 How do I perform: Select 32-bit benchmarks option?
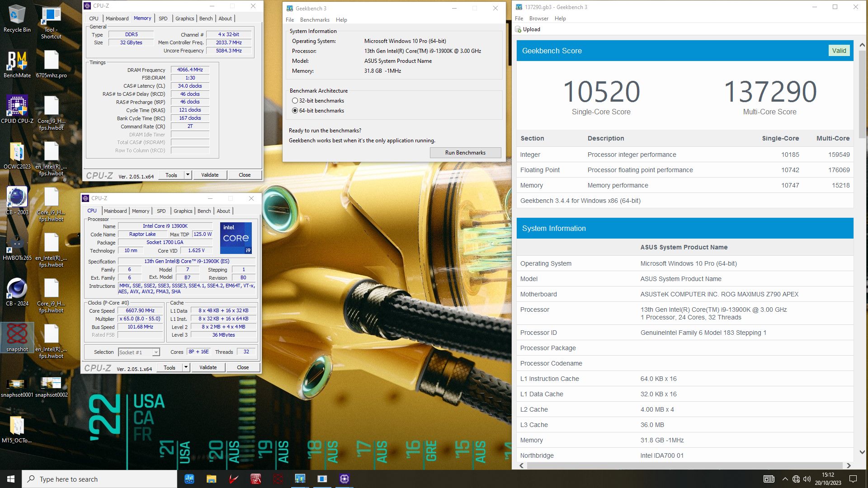(x=295, y=101)
